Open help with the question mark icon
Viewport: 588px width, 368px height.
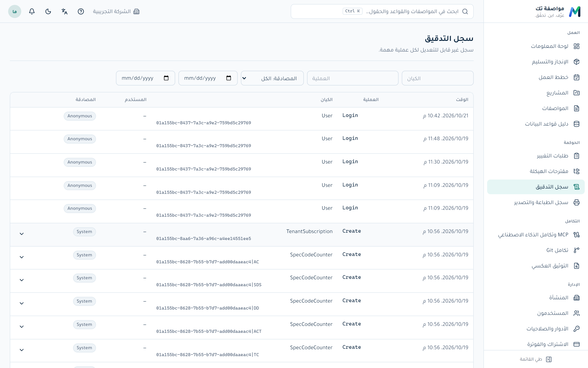pos(81,11)
